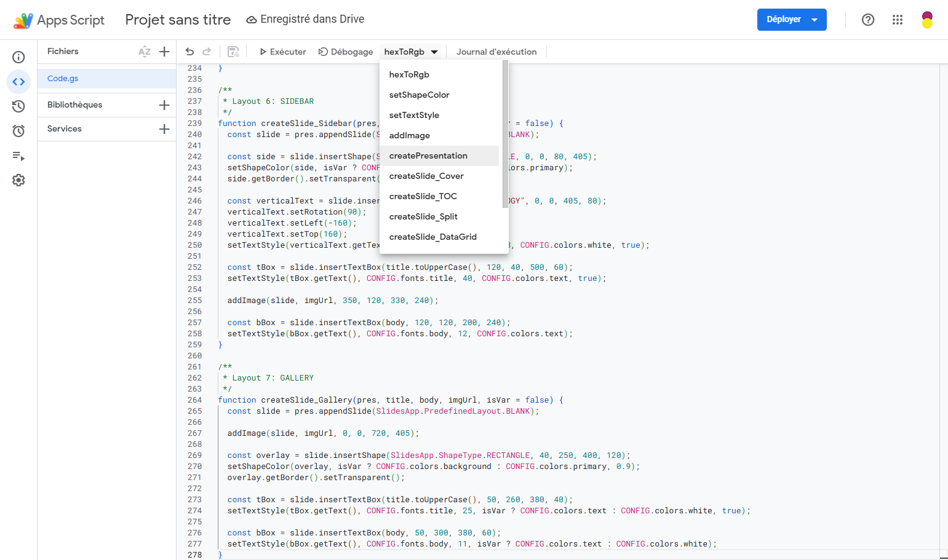Screen dimensions: 948x560
Task: Start Débogage of the selected function
Action: tap(345, 52)
